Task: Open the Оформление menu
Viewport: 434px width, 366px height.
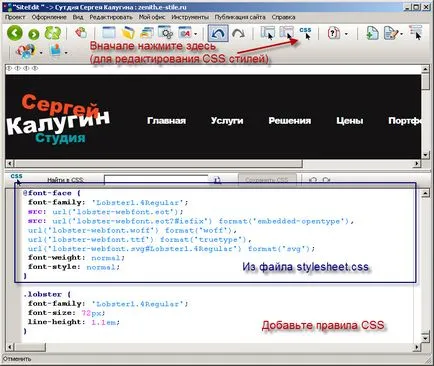Action: 49,17
